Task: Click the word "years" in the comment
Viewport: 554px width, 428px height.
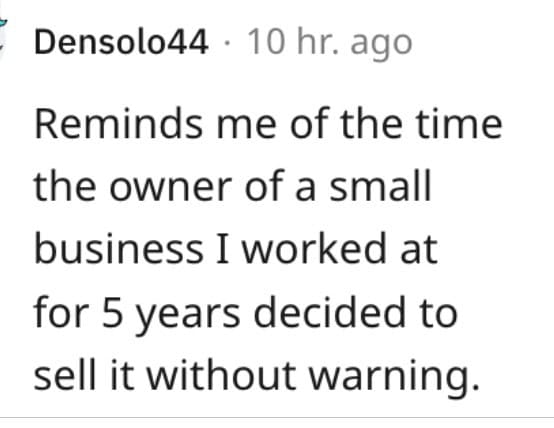Action: 188,316
